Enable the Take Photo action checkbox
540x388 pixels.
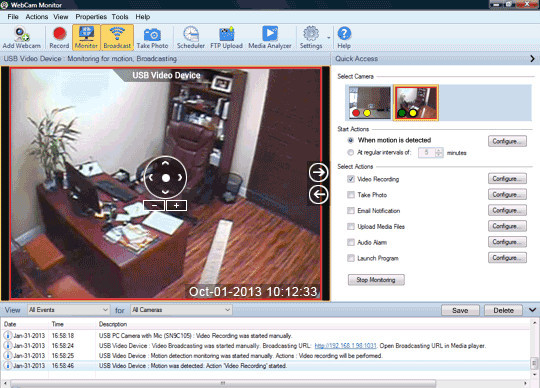point(351,195)
